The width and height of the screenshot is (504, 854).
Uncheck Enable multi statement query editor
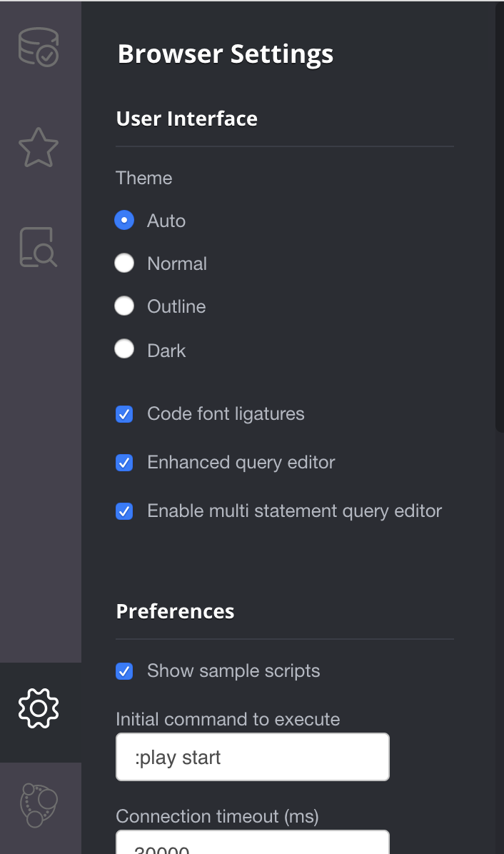pos(124,511)
